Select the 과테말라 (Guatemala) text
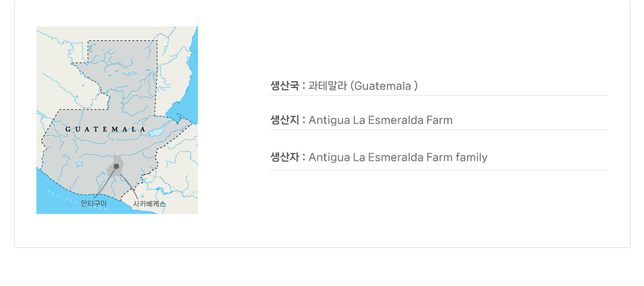Viewport: 644px width, 286px height. tap(363, 86)
